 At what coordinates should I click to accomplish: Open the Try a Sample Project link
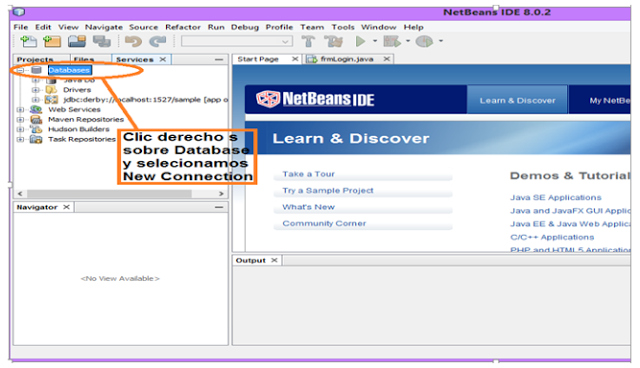(x=328, y=191)
